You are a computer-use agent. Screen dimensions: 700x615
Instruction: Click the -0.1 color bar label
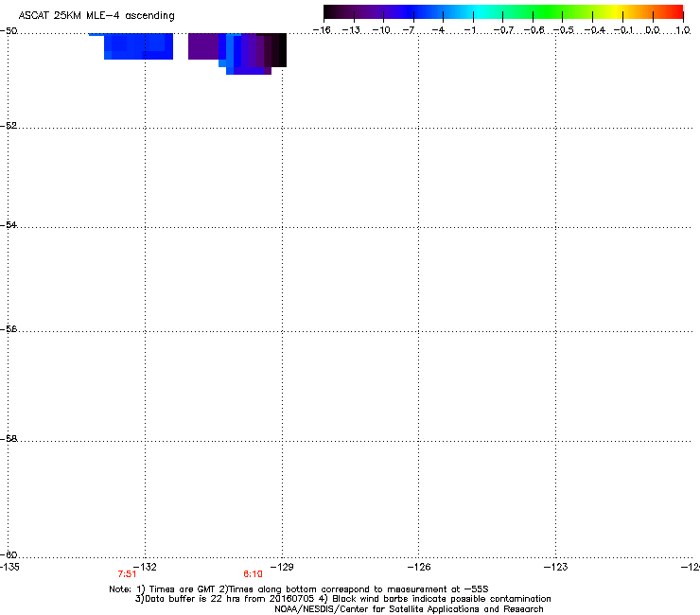[623, 30]
